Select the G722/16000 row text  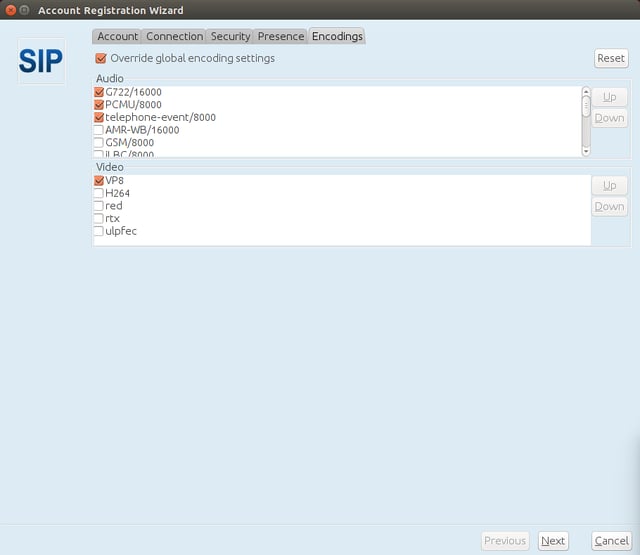coord(133,92)
